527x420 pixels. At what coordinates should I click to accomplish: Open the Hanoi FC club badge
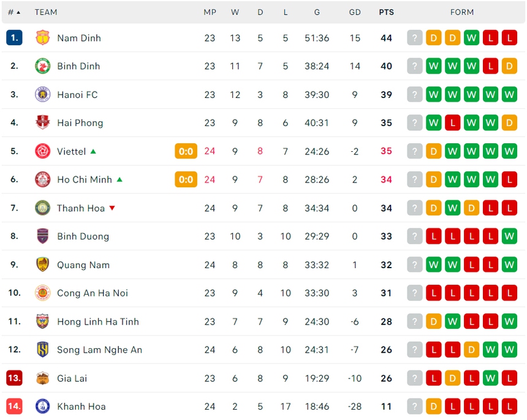pos(42,94)
